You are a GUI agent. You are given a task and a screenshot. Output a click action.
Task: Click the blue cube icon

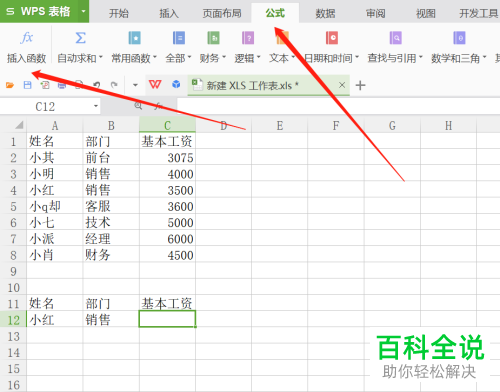click(x=176, y=84)
